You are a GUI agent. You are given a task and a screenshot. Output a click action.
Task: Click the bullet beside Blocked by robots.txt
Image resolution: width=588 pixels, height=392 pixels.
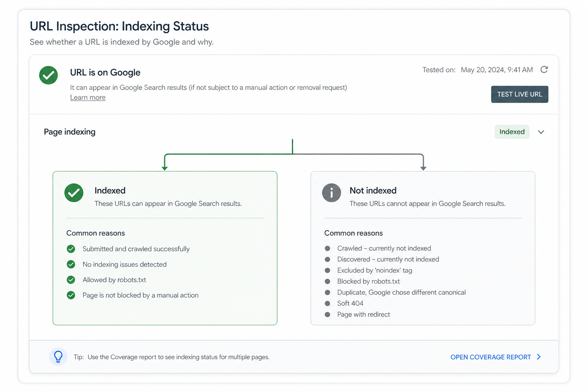pyautogui.click(x=327, y=281)
